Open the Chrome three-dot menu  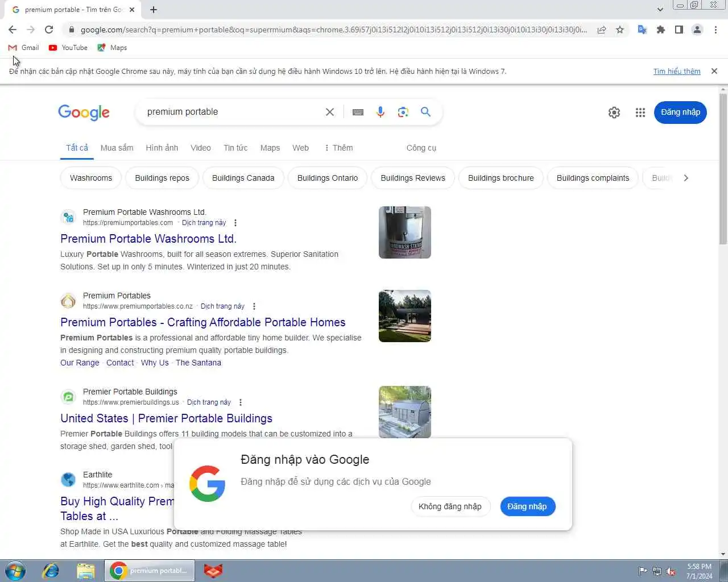coord(715,30)
